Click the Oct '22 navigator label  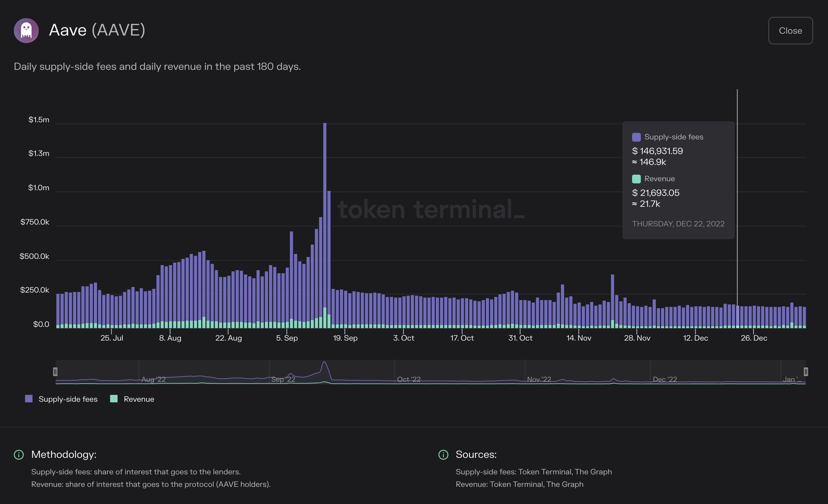[409, 379]
